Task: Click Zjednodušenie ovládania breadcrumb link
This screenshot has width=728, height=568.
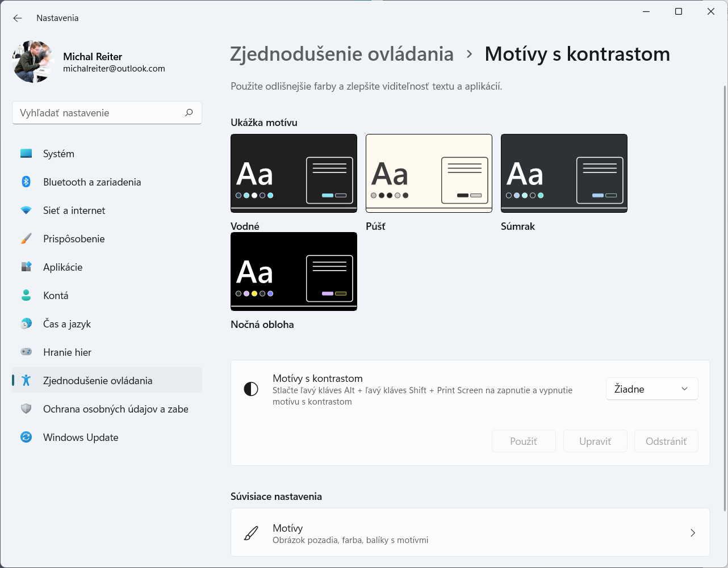Action: point(341,54)
